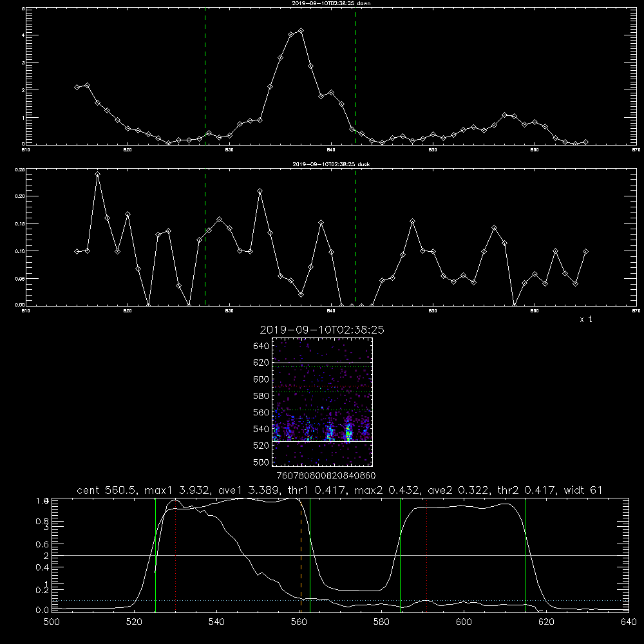Click the tallest diamond marker near 0.24 in the dusk plot
Viewport: 644px width, 644px height.
pos(97,174)
